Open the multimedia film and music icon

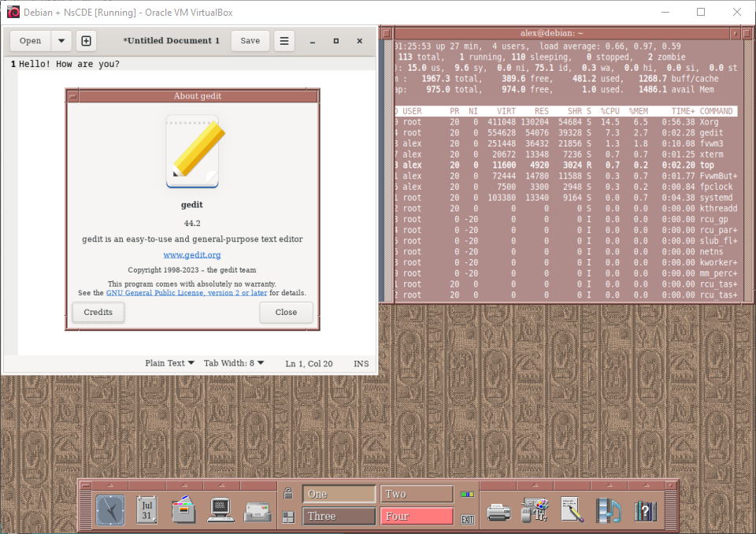click(x=608, y=511)
